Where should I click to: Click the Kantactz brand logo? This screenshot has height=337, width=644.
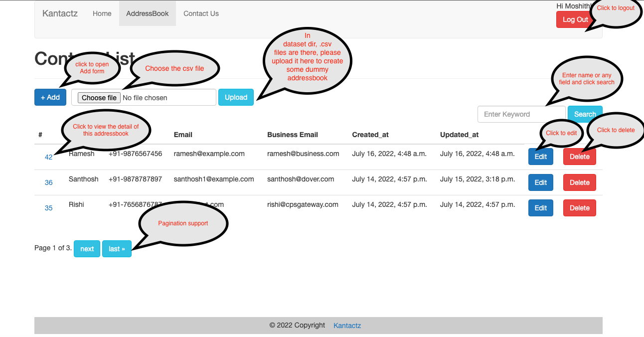click(59, 13)
